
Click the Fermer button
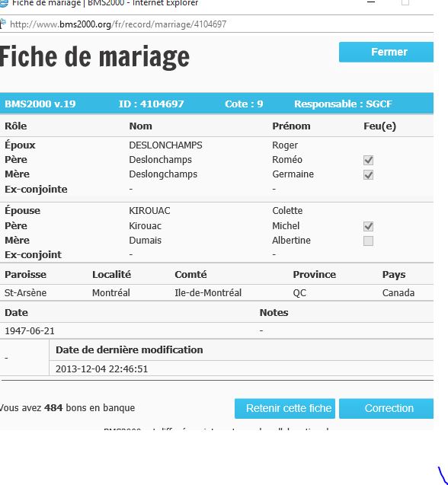click(386, 52)
